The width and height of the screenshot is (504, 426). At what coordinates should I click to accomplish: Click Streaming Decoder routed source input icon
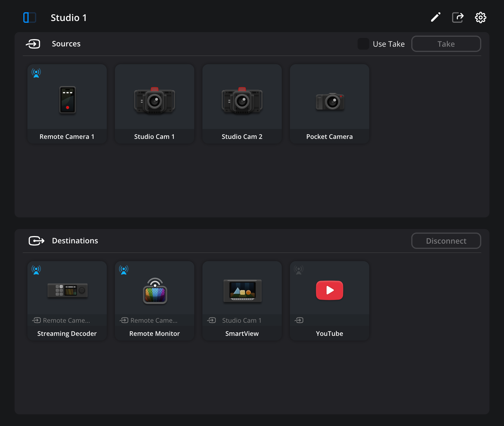point(36,320)
